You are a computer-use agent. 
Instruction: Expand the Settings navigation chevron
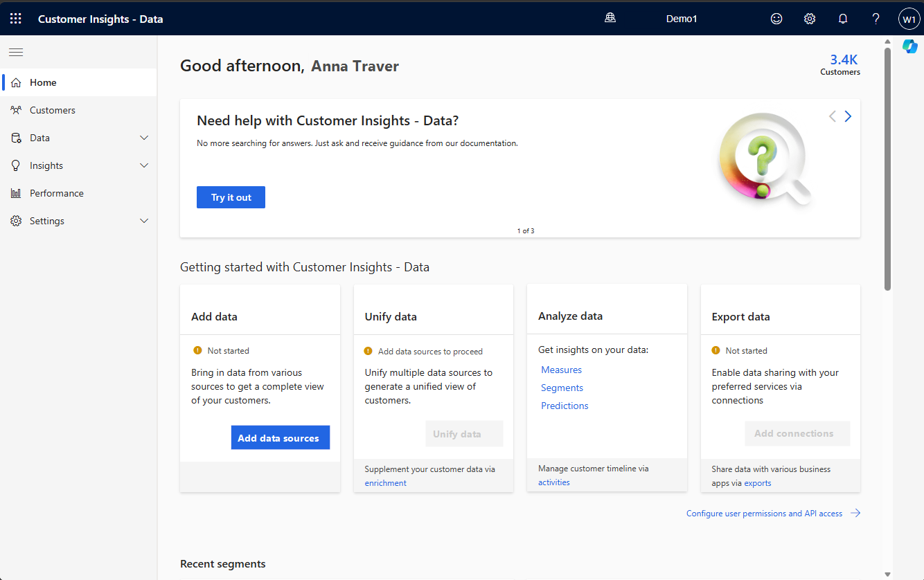144,221
